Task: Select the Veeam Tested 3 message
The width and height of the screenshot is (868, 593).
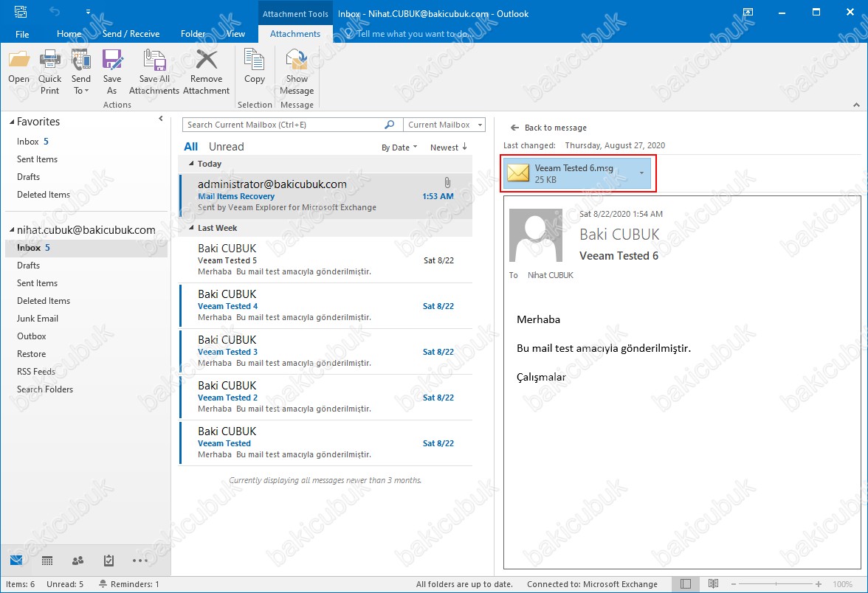Action: click(x=326, y=352)
